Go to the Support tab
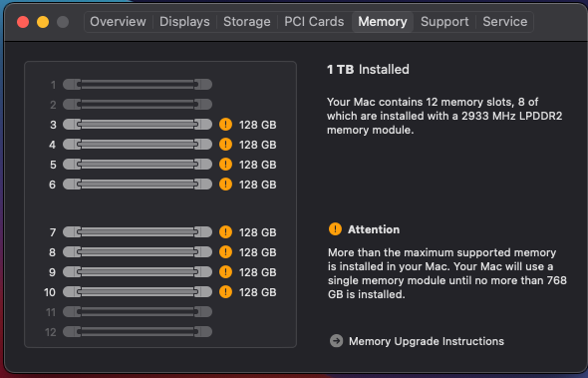 pos(444,22)
